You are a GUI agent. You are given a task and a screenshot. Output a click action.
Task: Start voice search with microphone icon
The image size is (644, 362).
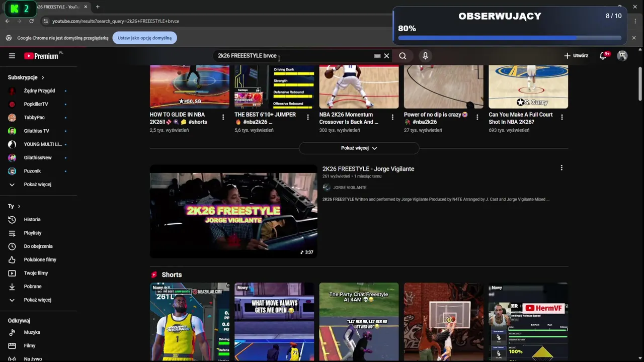click(x=425, y=56)
